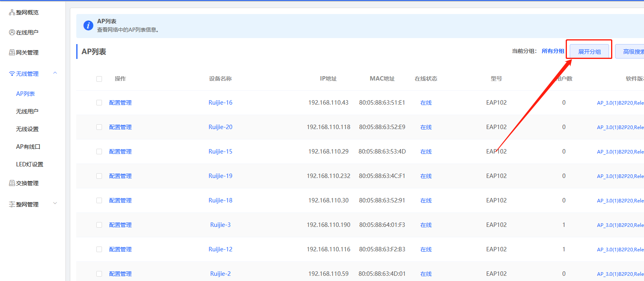
Task: Click IP address 192.168.110.232
Action: (x=328, y=176)
